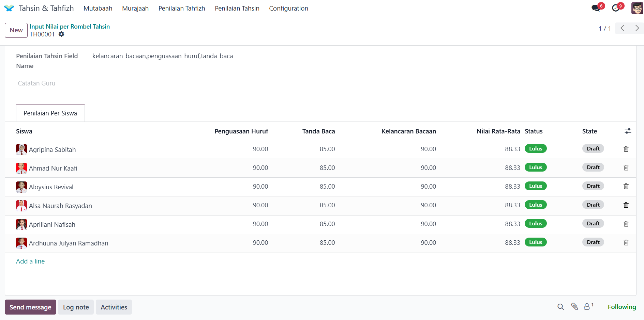Go to the next record arrow
The width and height of the screenshot is (644, 320).
point(636,28)
